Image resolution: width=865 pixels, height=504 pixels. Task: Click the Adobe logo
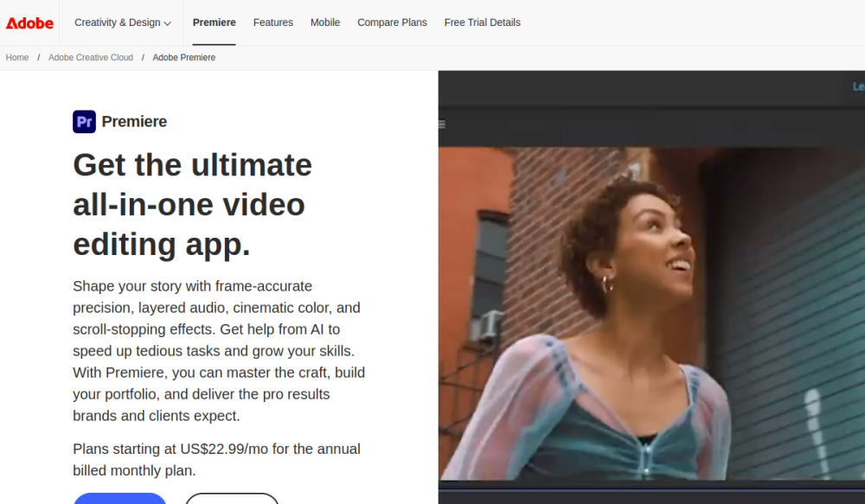pos(29,22)
